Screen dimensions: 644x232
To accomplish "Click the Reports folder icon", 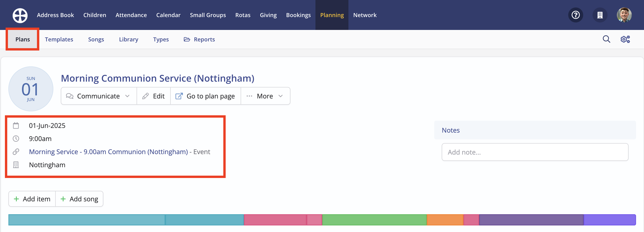I will (187, 39).
